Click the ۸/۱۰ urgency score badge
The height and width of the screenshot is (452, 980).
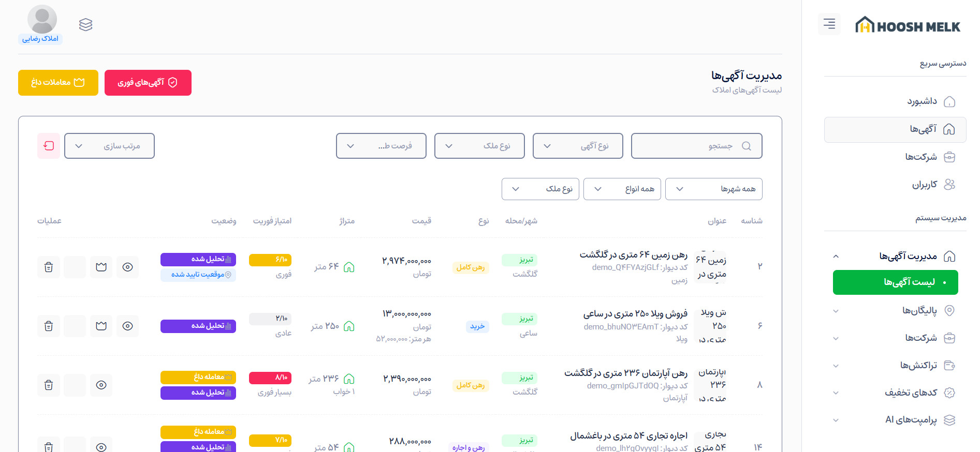click(270, 378)
